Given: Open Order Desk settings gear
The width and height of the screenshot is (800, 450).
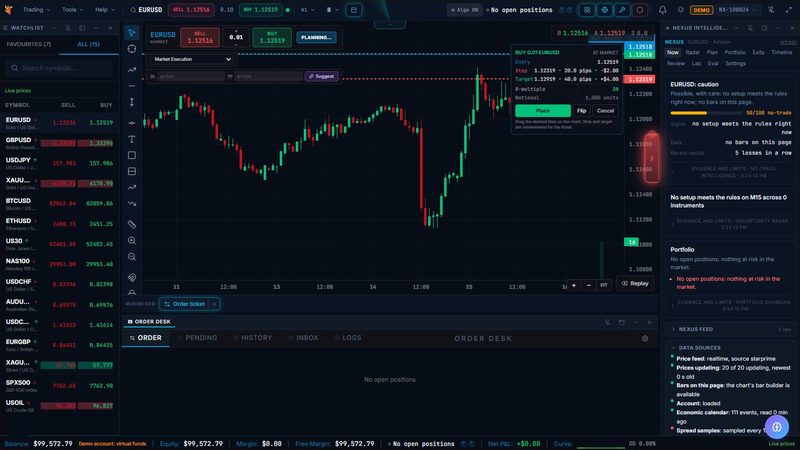Looking at the screenshot, I should (645, 338).
